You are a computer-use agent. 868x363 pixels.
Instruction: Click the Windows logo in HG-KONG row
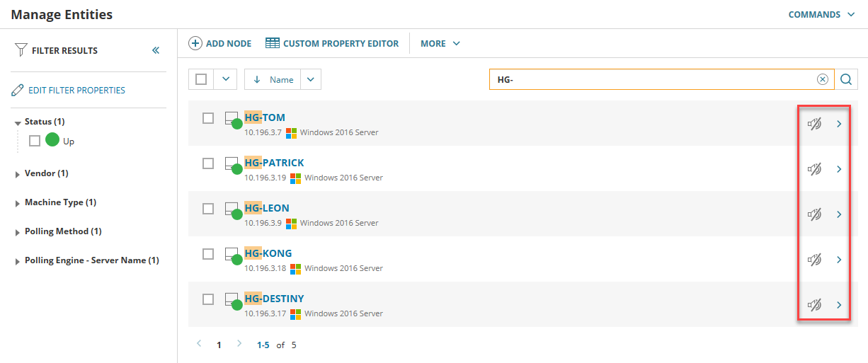[295, 268]
